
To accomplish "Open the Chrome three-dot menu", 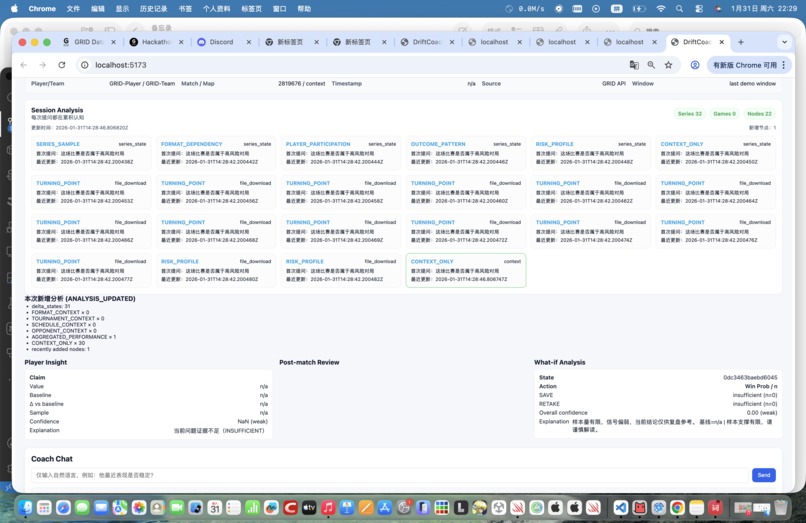I will (783, 65).
